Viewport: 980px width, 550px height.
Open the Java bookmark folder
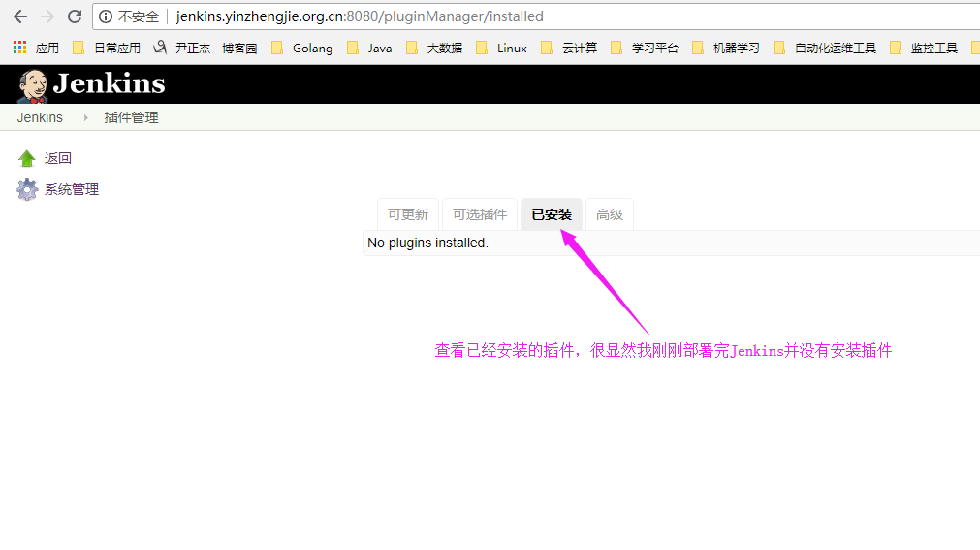tap(369, 49)
